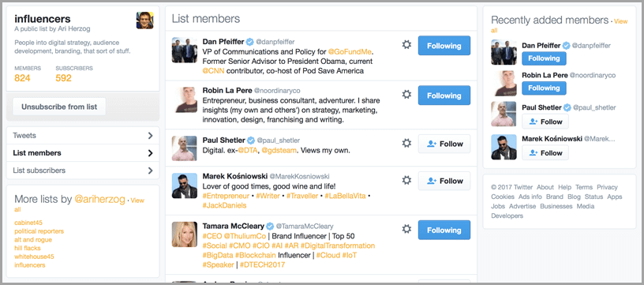View all recently added members

[559, 25]
